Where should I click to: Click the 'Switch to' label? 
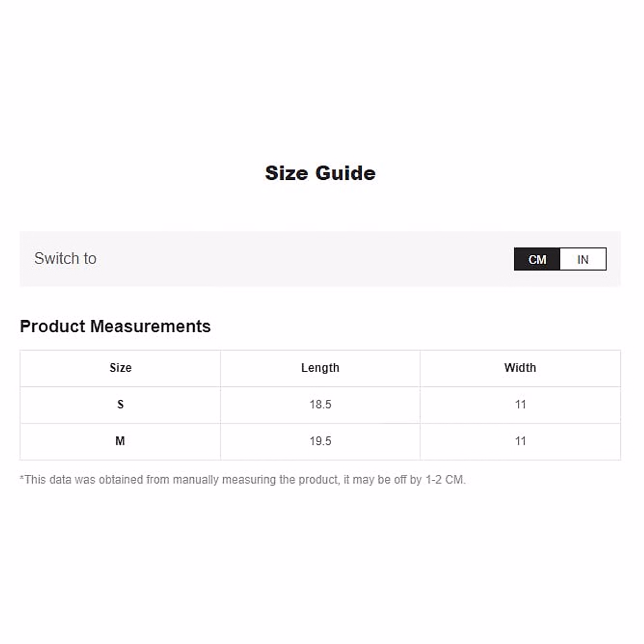[65, 258]
